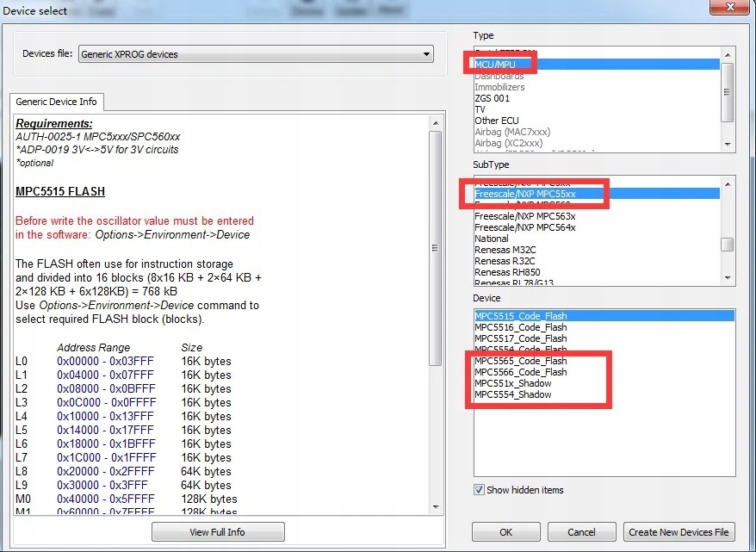Pick National in the SubType list

(x=493, y=239)
